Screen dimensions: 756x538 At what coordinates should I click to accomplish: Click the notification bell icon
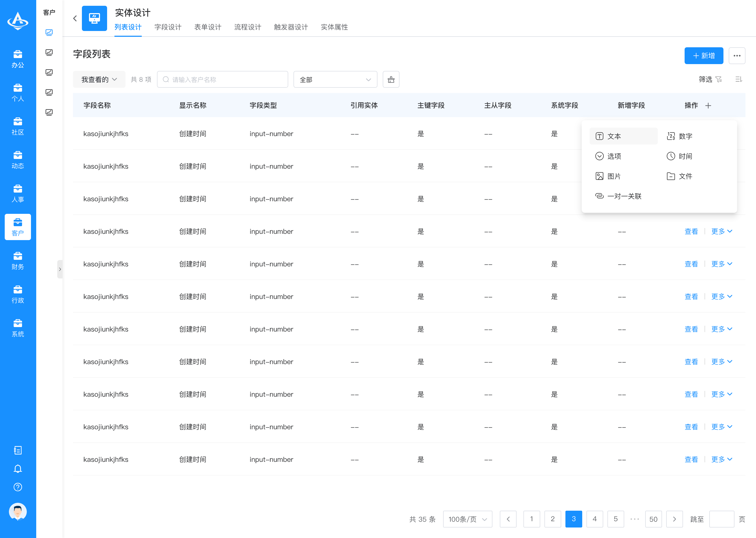pyautogui.click(x=18, y=469)
